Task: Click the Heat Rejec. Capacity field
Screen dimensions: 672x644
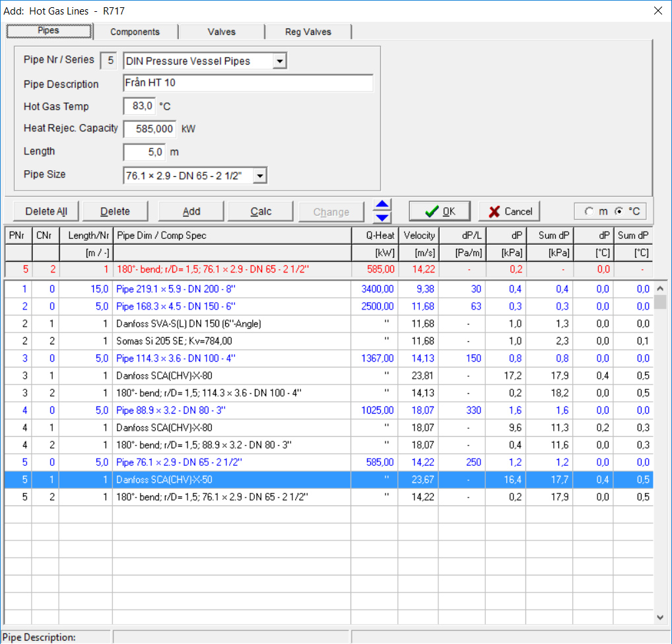Action: 150,129
